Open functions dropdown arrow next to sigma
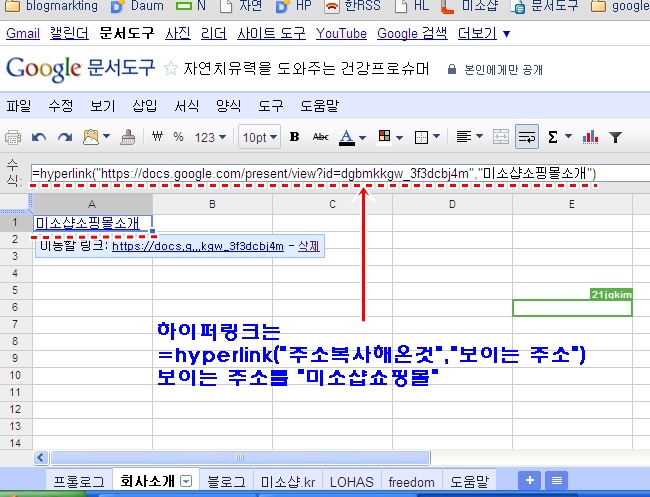Image resolution: width=650 pixels, height=497 pixels. coord(568,136)
